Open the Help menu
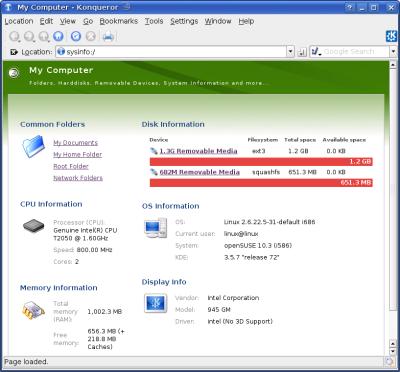Screen dimensions: 400x372 coord(246,21)
